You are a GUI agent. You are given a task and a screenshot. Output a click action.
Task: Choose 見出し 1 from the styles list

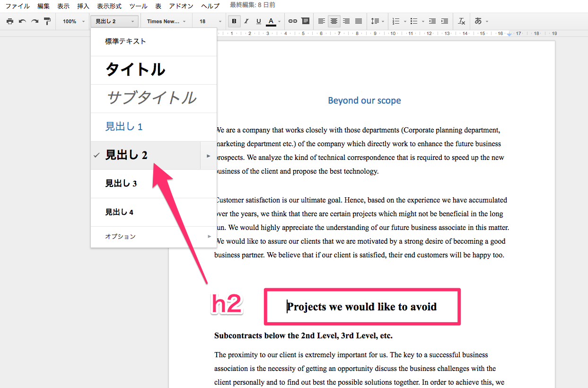(124, 127)
